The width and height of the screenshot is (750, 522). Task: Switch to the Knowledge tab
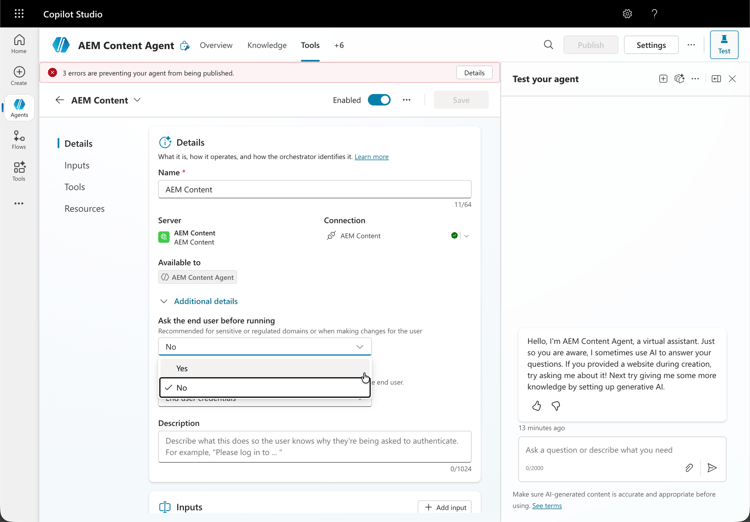(x=267, y=45)
